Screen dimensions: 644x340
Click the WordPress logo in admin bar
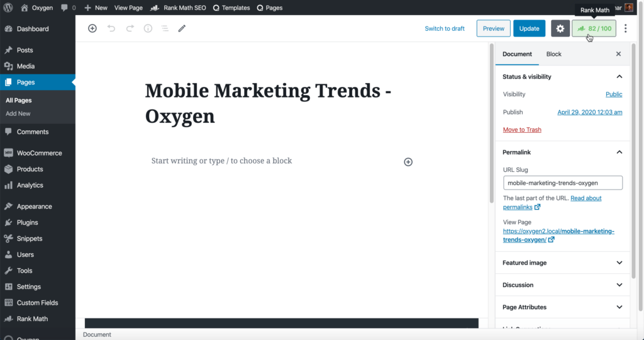click(8, 8)
